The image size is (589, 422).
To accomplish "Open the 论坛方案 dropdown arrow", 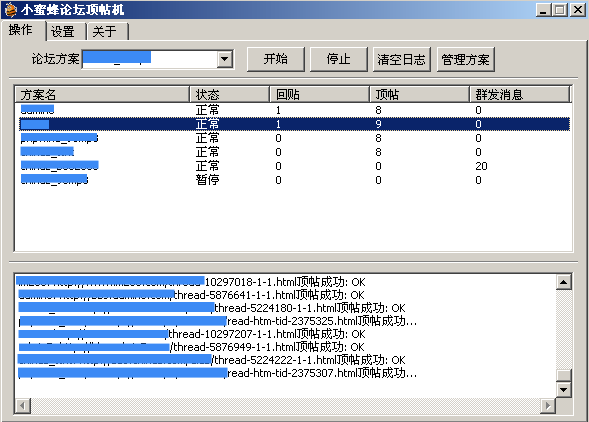I will pyautogui.click(x=224, y=59).
